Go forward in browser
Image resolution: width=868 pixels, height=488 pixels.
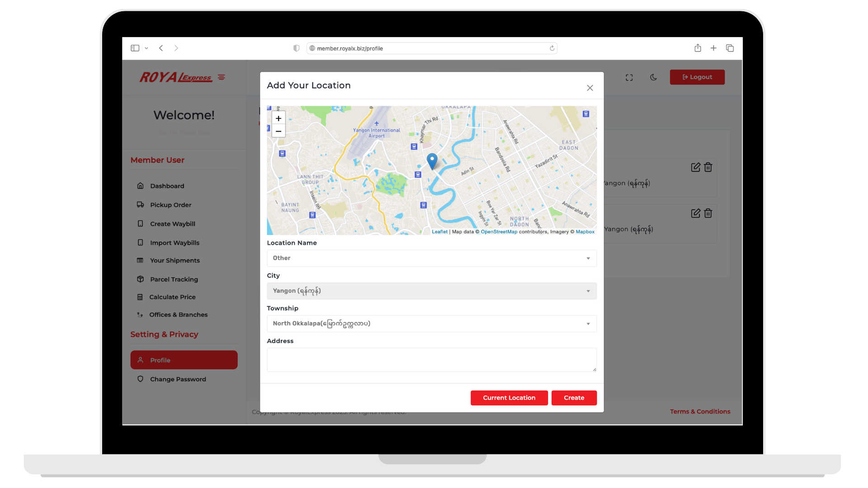(x=176, y=48)
